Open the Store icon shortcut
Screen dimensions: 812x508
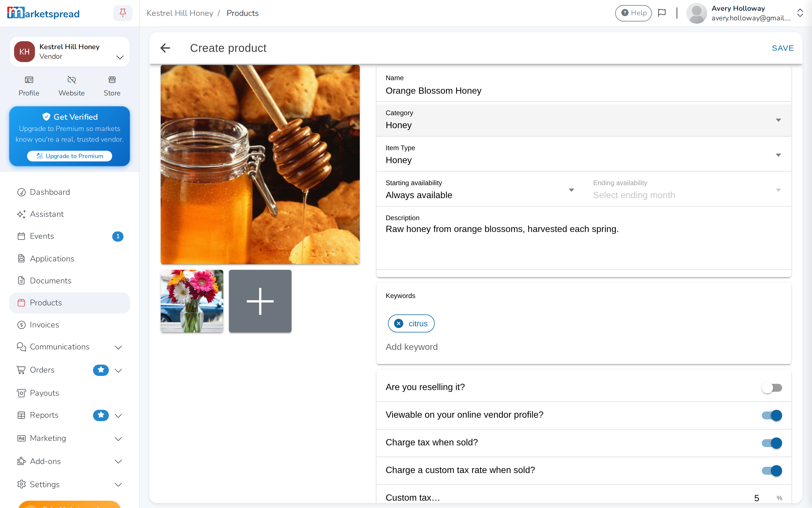click(112, 86)
